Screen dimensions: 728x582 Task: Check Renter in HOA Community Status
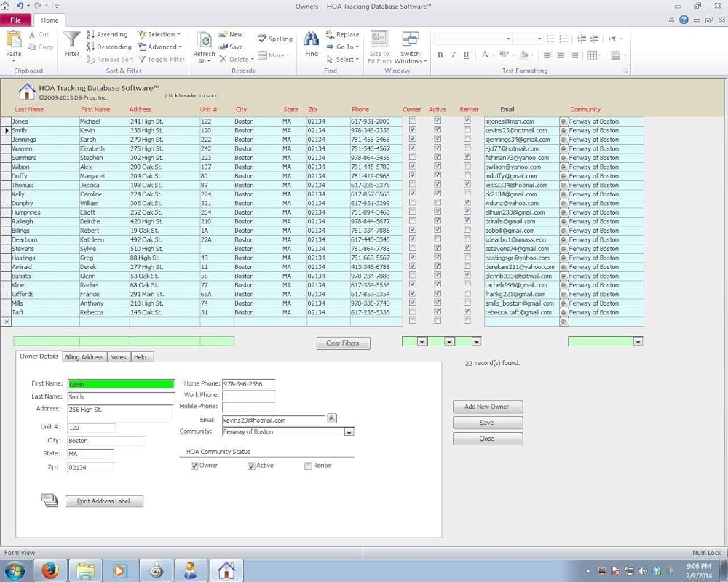coord(308,466)
